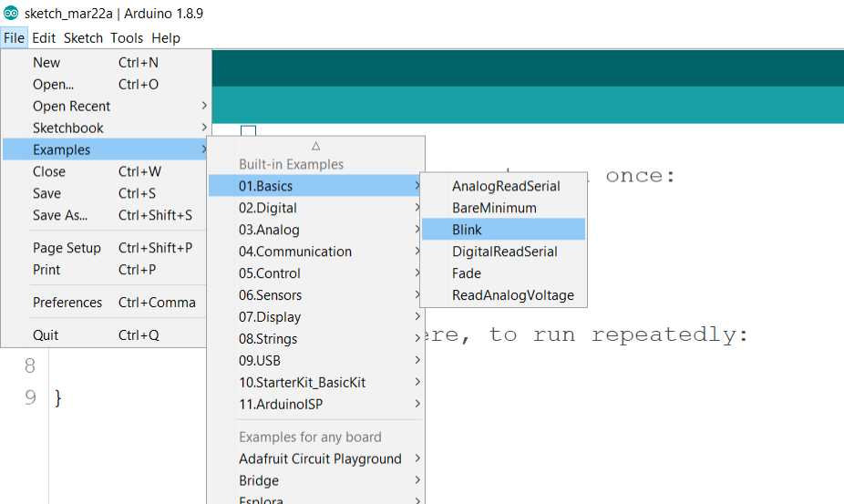Open the Fade example sketch
The image size is (844, 504).
(503, 273)
